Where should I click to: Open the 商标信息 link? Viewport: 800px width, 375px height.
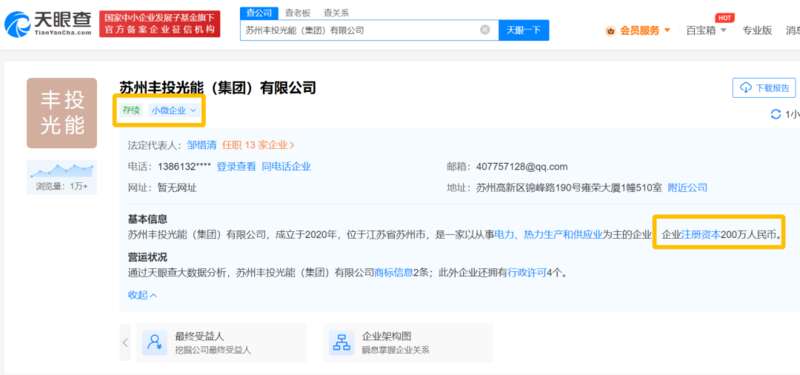pos(394,273)
